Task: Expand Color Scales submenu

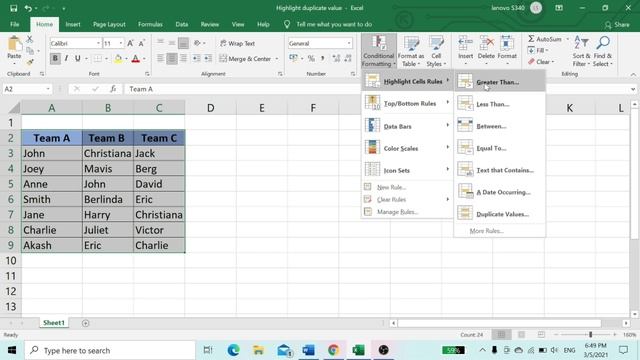Action: (x=407, y=148)
